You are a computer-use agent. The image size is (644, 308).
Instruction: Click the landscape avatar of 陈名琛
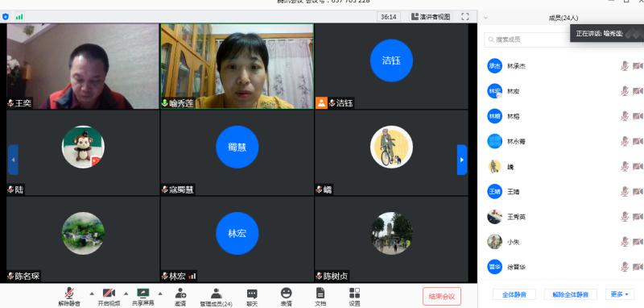pyautogui.click(x=83, y=233)
